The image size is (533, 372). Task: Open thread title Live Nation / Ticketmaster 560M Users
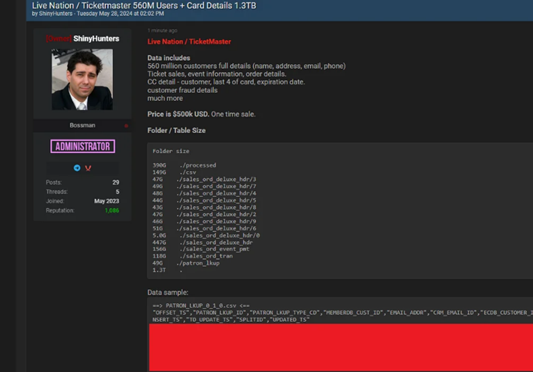144,5
